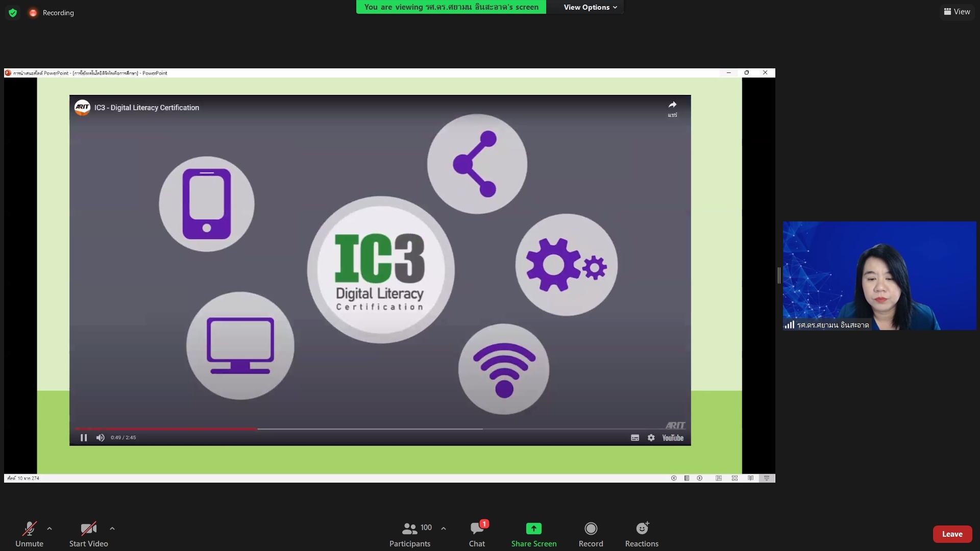Toggle YouTube subtitles button

click(635, 438)
